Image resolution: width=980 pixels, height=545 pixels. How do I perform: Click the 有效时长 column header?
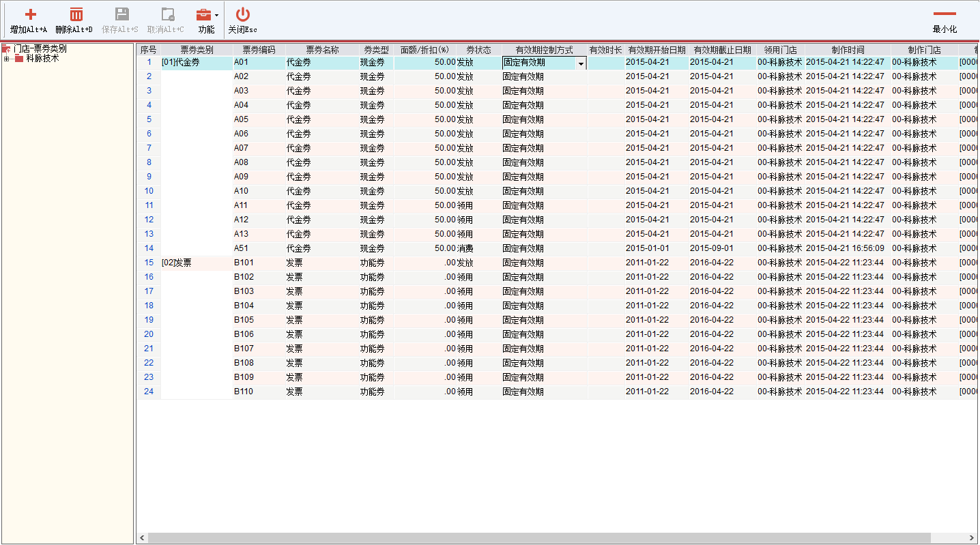(605, 50)
